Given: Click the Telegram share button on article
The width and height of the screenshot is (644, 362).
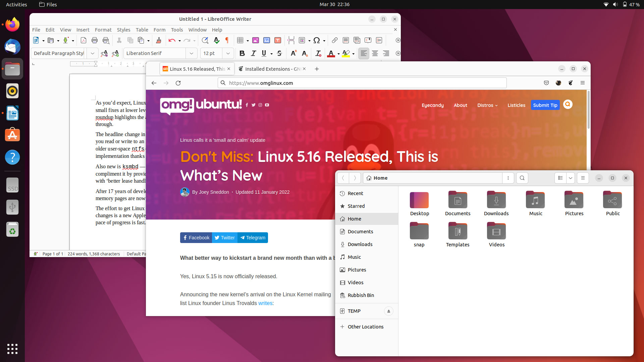Looking at the screenshot, I should (x=253, y=237).
